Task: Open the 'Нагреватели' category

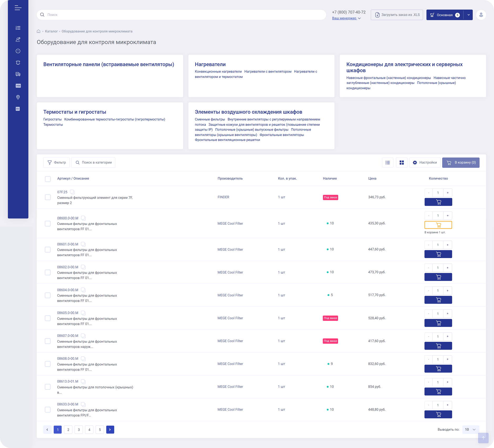Action: [x=210, y=64]
